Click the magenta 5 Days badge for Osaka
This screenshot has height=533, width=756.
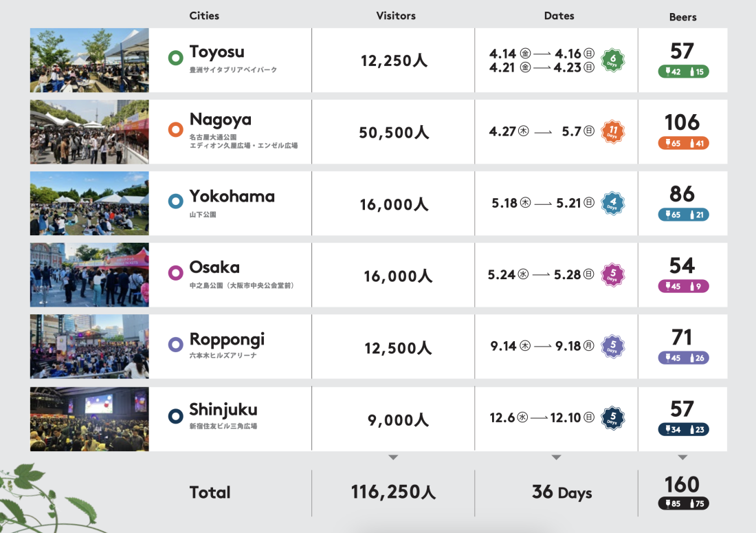tap(612, 275)
